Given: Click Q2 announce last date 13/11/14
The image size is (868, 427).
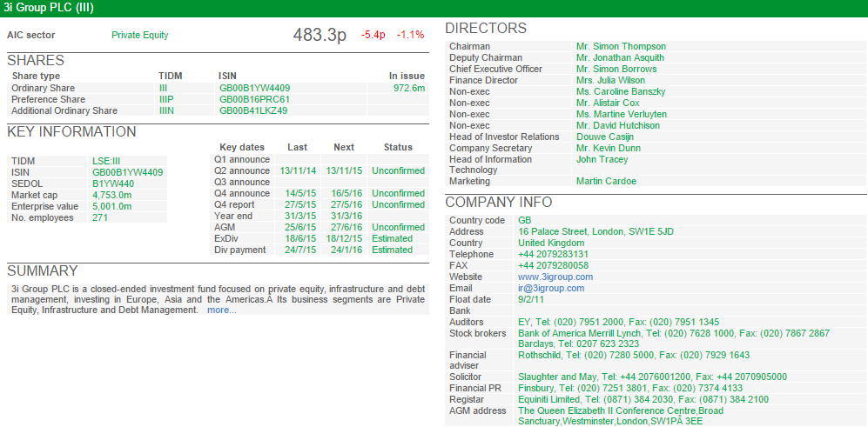Looking at the screenshot, I should pos(299,171).
